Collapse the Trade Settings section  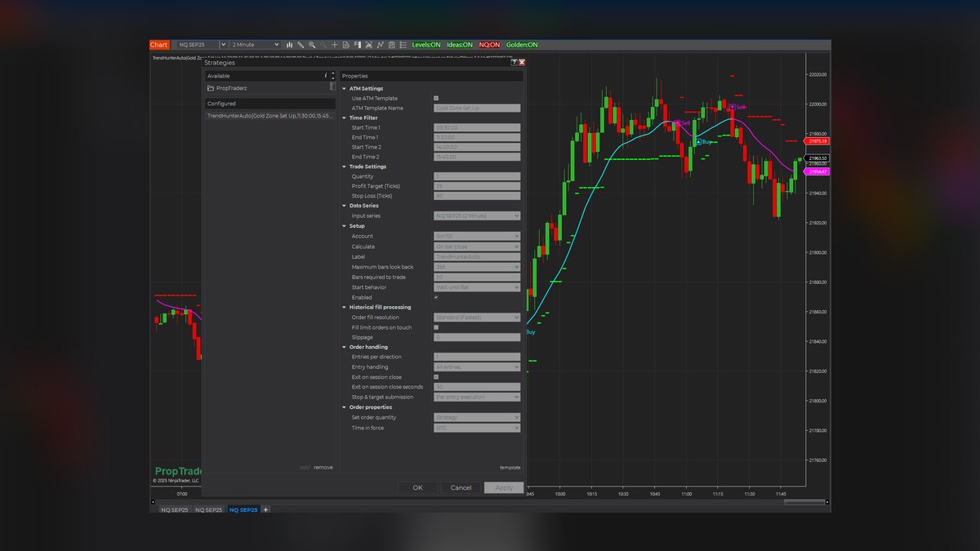(344, 167)
